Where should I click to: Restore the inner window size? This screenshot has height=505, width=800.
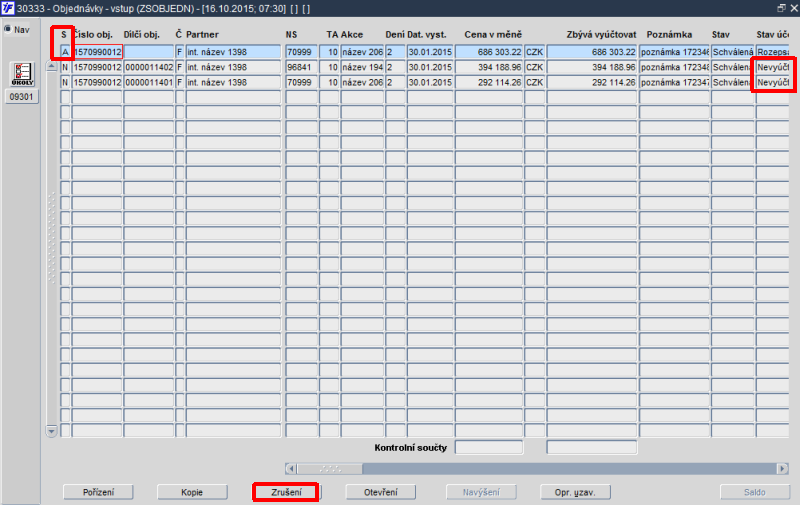tap(781, 8)
